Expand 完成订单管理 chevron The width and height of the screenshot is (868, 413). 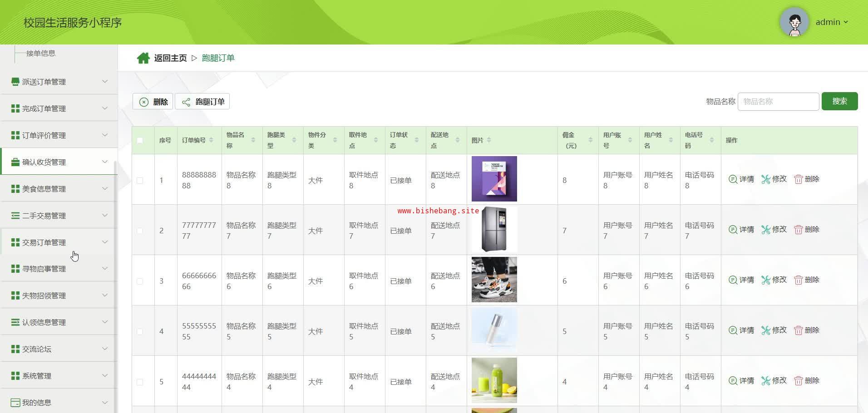[105, 108]
